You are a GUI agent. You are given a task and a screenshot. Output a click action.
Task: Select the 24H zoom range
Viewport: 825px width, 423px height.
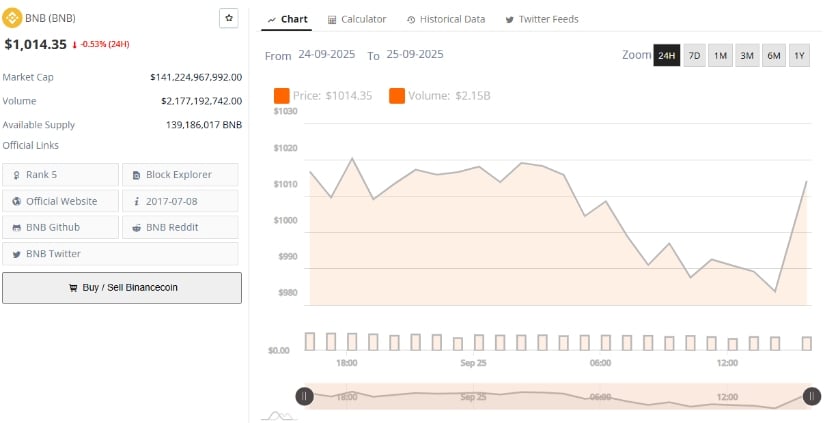[667, 55]
